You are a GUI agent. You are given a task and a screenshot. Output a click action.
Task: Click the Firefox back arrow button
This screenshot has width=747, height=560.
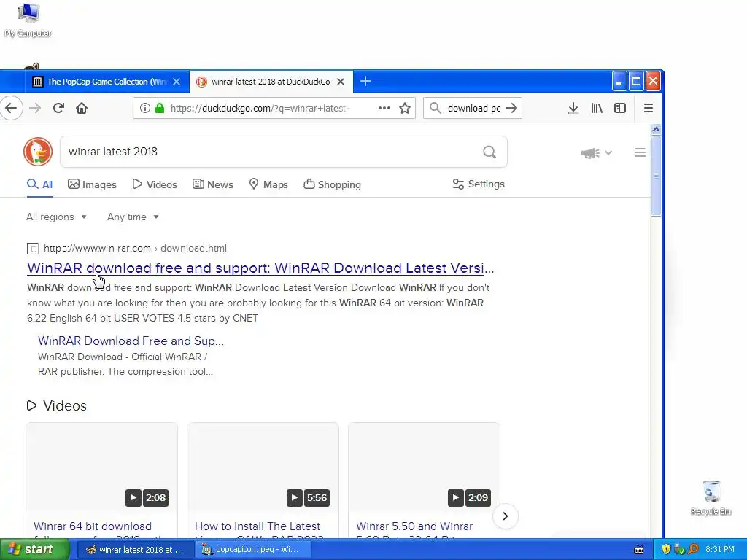click(11, 108)
